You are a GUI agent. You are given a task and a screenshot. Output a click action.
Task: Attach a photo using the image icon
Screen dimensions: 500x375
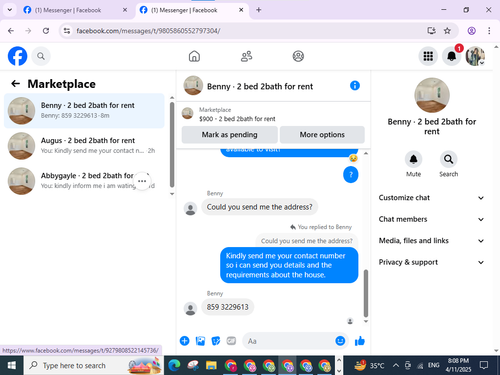[200, 341]
